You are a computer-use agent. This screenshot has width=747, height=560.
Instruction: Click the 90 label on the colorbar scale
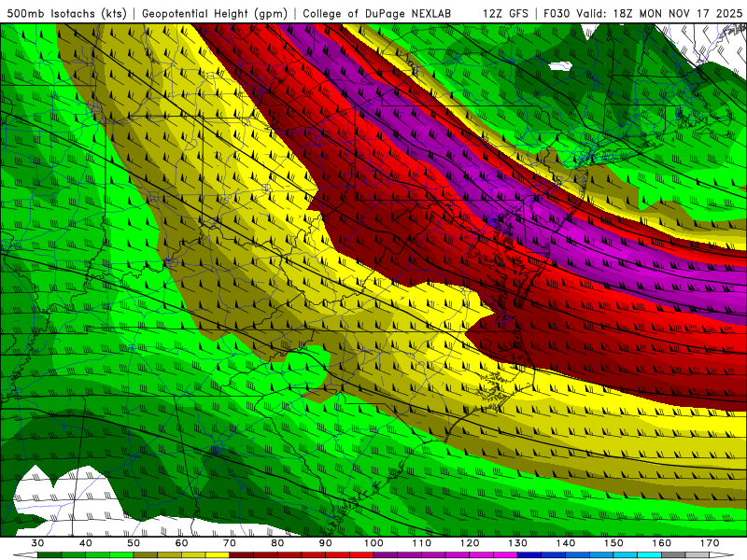click(x=326, y=543)
